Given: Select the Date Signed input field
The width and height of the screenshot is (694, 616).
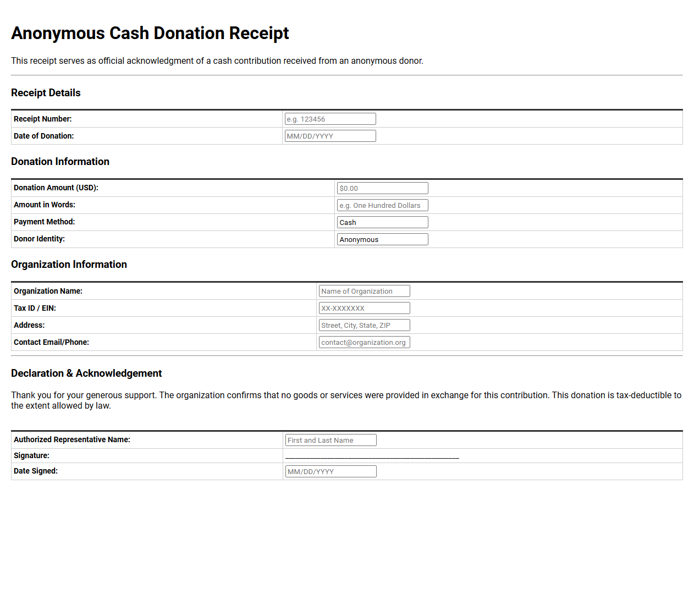Looking at the screenshot, I should pyautogui.click(x=331, y=471).
